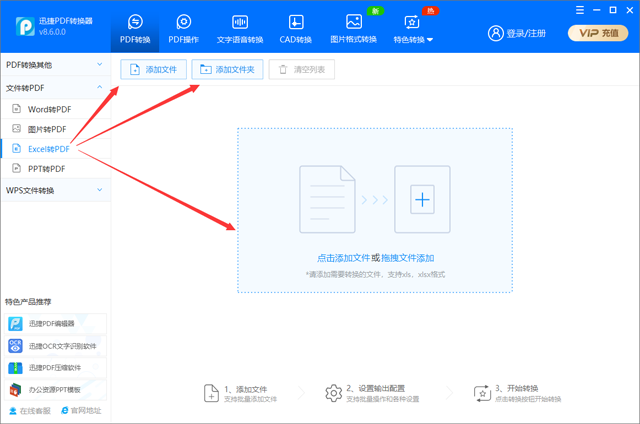Click the document illustration in drop zone
This screenshot has width=640, height=424.
327,199
